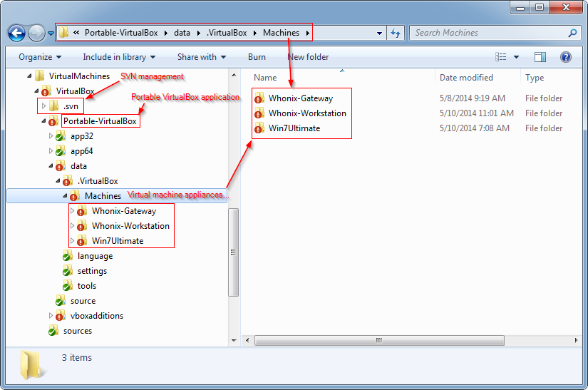This screenshot has height=390, width=588.
Task: Sort by Date modified column header
Action: (466, 78)
